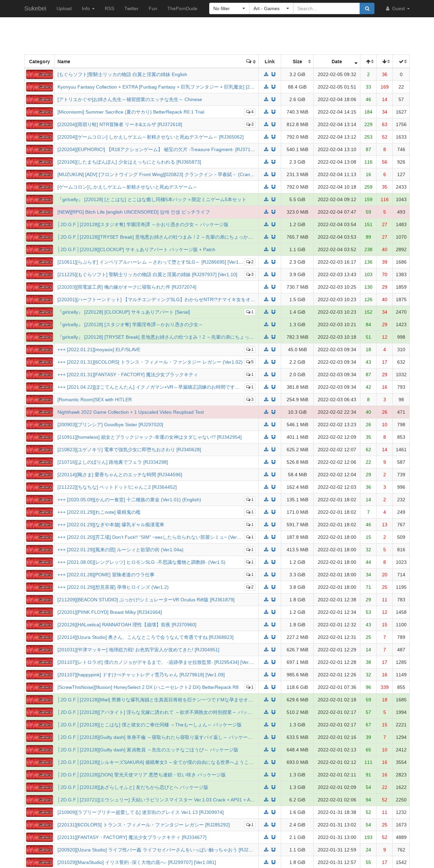Expand the Info menu in navbar

point(88,8)
